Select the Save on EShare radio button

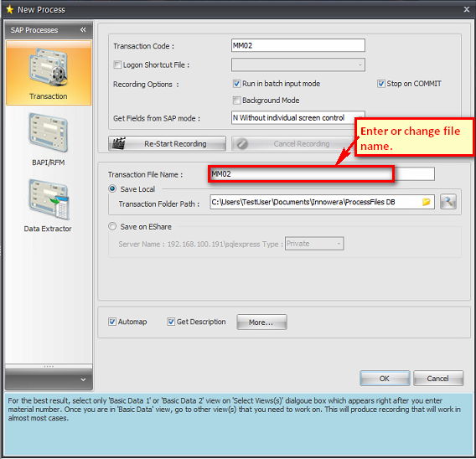tap(112, 226)
